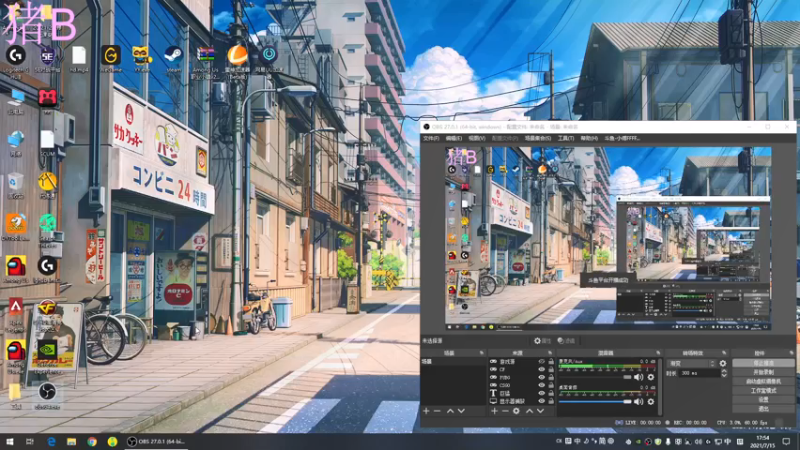The height and width of the screenshot is (450, 800).
Task: Hide the CSGO source with its eye icon
Action: pos(542,385)
